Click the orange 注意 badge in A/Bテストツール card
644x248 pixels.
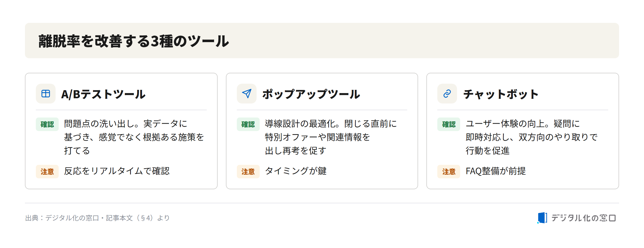coord(47,172)
